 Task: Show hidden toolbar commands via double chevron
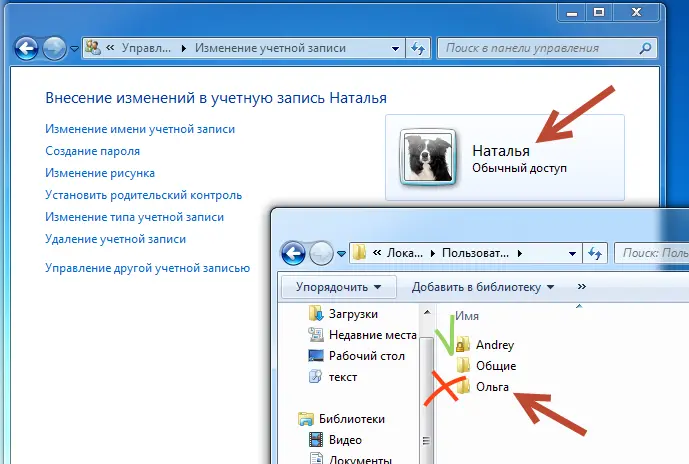[x=583, y=288]
